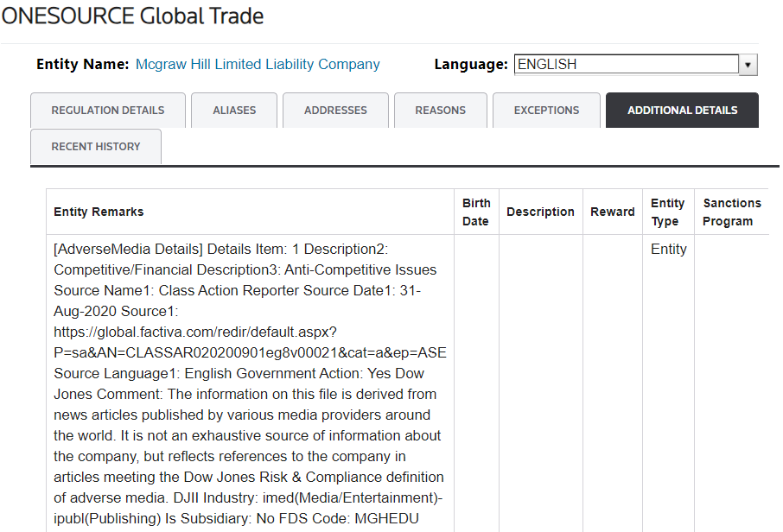
Task: Select the Description column header
Action: coord(540,212)
